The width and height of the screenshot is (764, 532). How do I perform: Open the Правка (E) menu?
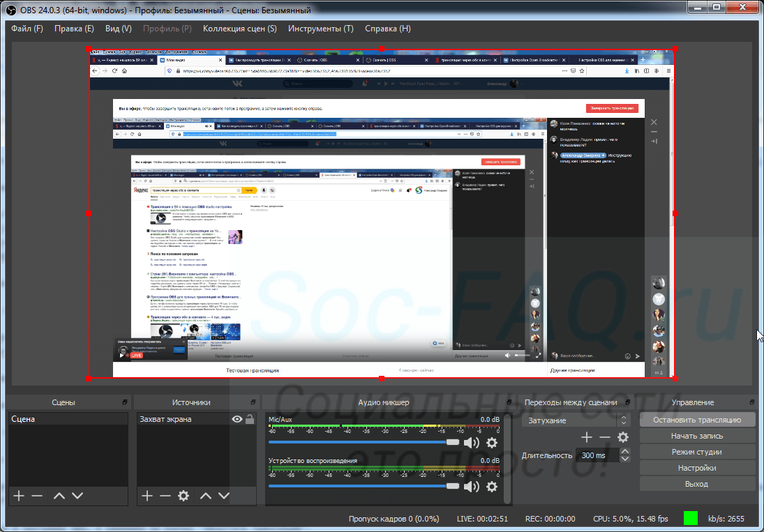point(74,29)
